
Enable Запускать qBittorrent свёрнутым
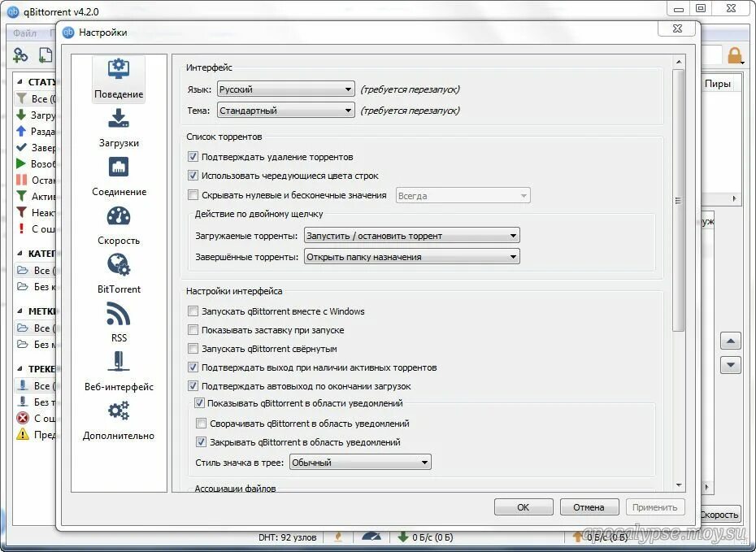click(193, 349)
